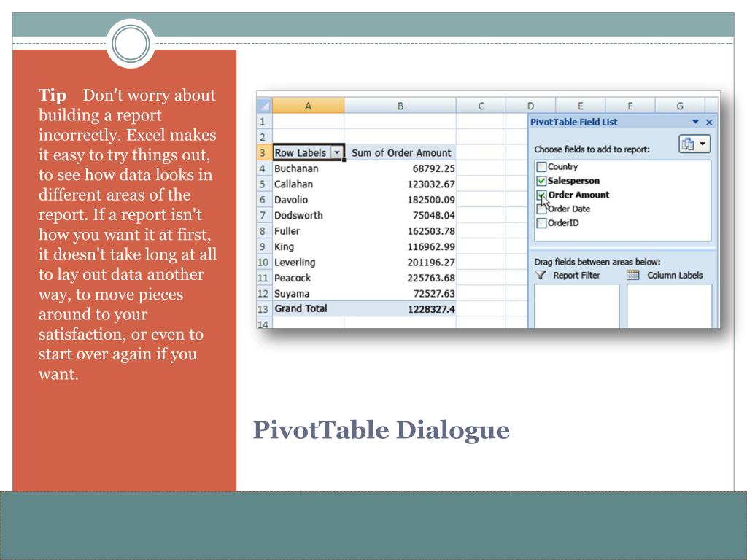
Task: Select row 3 header
Action: pos(264,153)
